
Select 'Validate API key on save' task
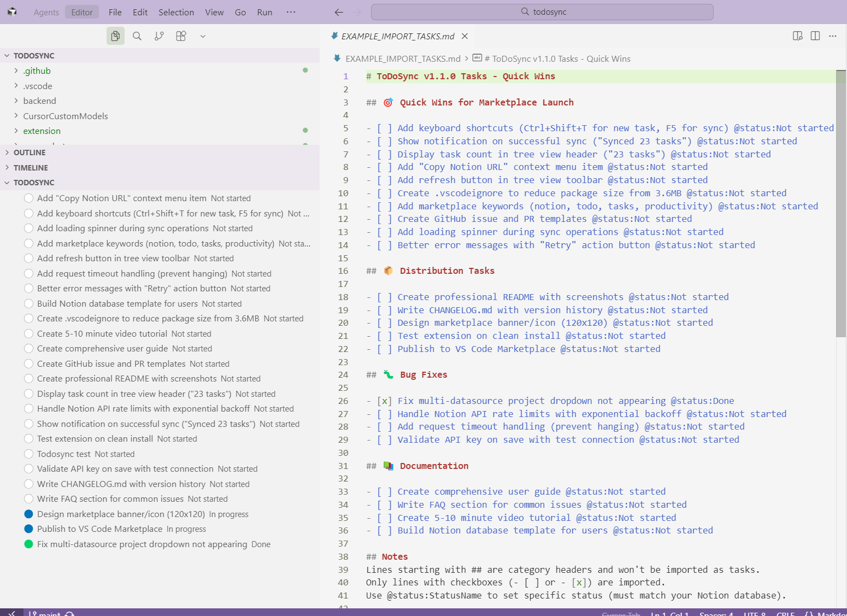pos(160,469)
